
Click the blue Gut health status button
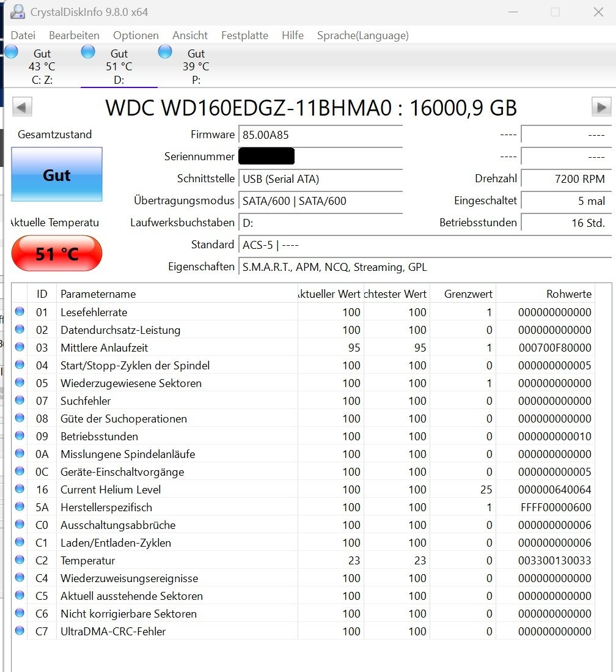coord(57,174)
